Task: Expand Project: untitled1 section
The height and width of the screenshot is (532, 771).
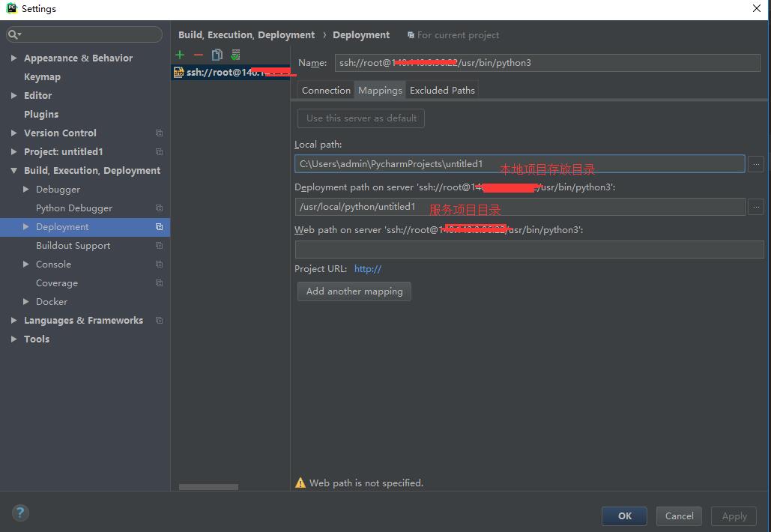Action: pos(13,151)
